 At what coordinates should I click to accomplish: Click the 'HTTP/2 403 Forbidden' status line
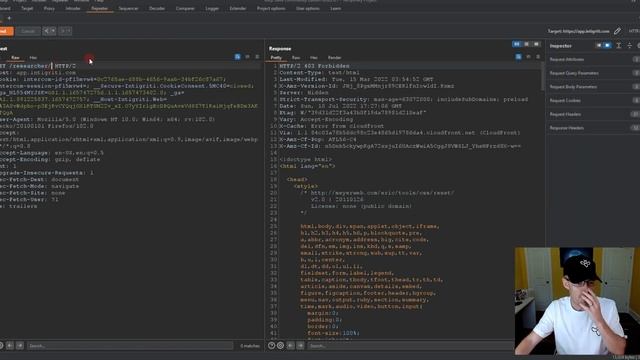pyautogui.click(x=314, y=66)
